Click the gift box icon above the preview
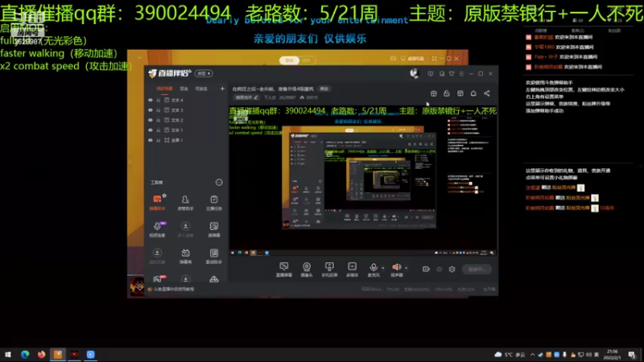The height and width of the screenshot is (362, 644). [433, 93]
